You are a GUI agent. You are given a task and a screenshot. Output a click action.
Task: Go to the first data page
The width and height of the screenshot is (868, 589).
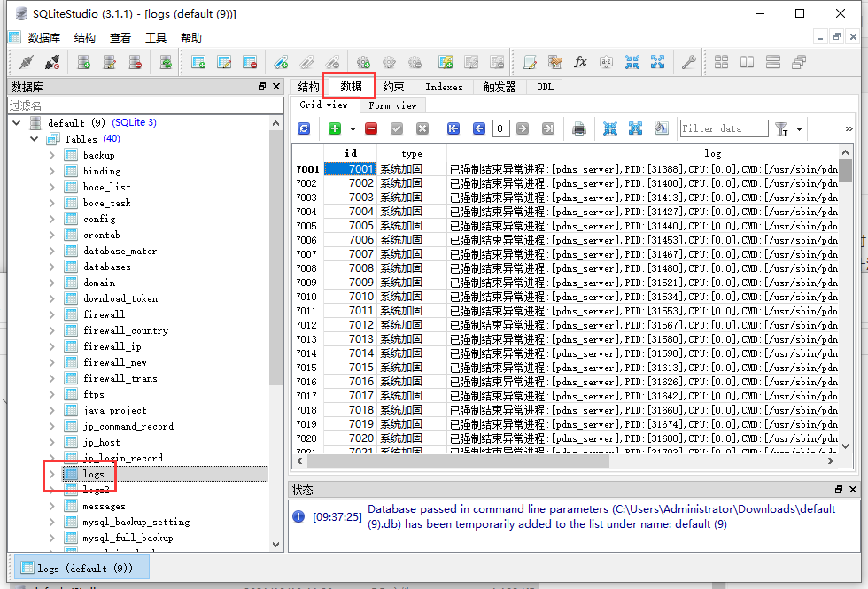pyautogui.click(x=453, y=129)
